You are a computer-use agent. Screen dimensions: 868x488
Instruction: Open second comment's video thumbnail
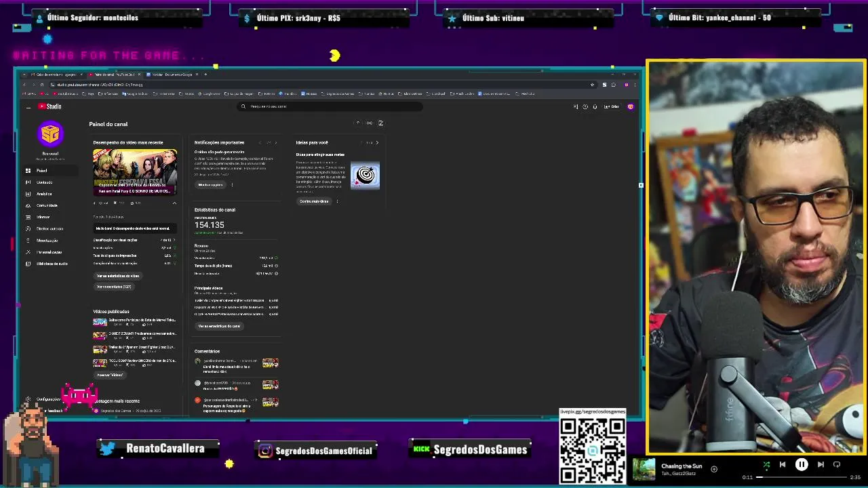[x=271, y=384]
